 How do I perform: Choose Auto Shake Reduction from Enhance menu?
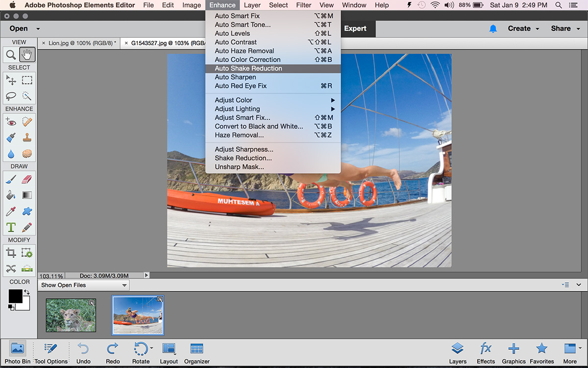(x=248, y=68)
